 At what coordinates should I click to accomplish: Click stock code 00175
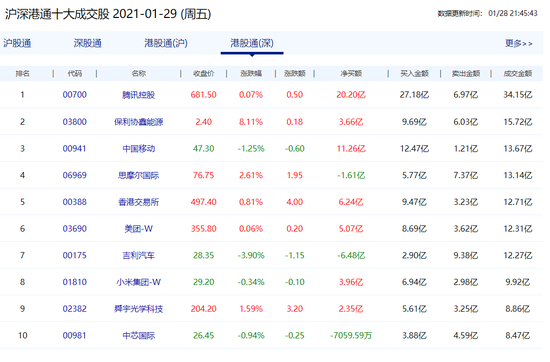pos(75,255)
